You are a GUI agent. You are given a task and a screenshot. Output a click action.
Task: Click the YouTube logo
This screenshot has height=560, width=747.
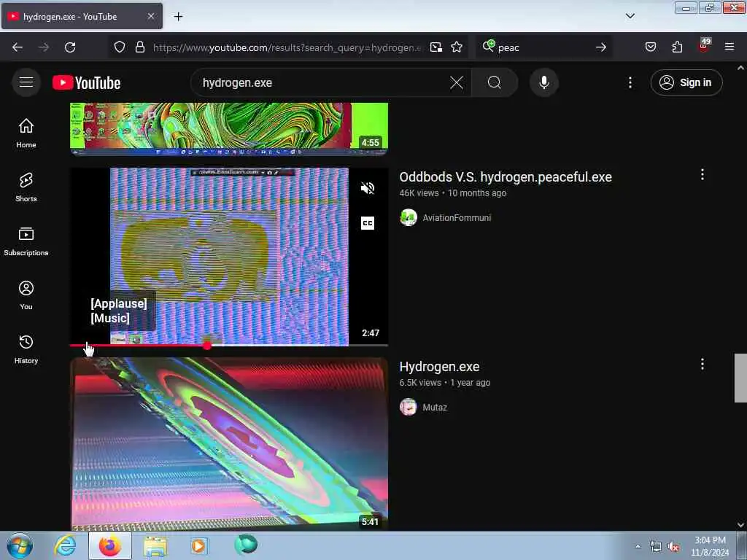(x=86, y=83)
